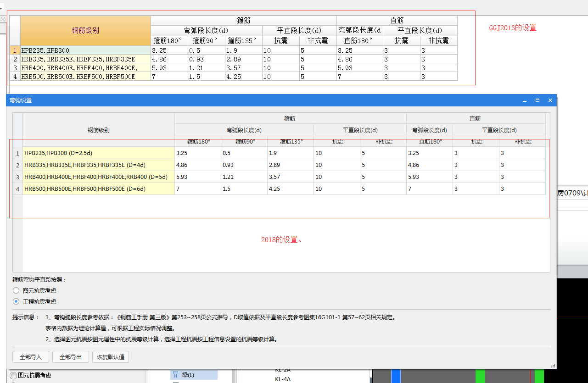This screenshot has width=588, height=383.
Task: Maximize the 弯钩设置 dialog
Action: tap(537, 100)
